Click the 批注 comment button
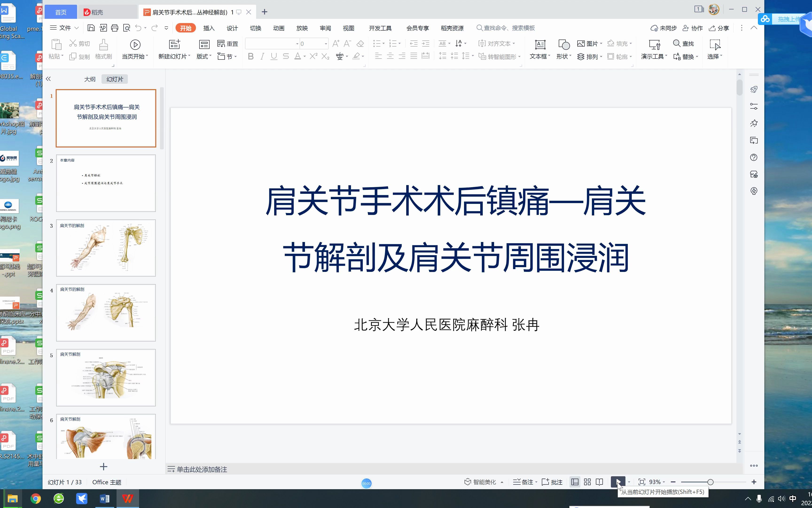The height and width of the screenshot is (508, 812). coord(552,482)
